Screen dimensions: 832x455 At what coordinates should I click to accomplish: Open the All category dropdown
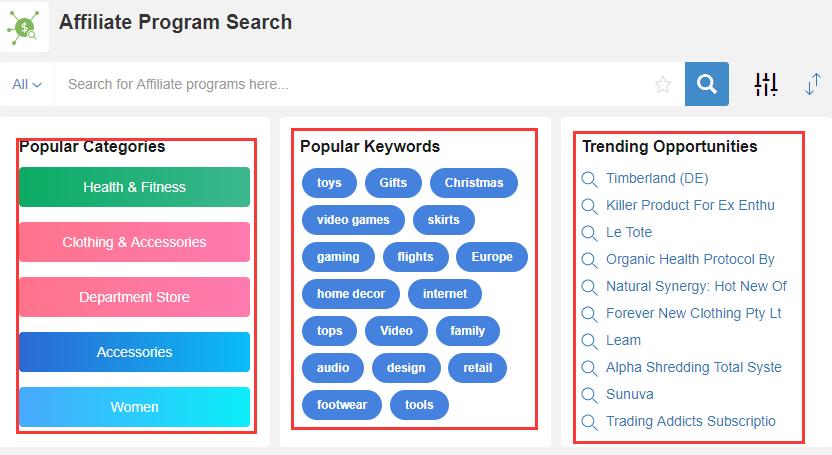tap(27, 85)
